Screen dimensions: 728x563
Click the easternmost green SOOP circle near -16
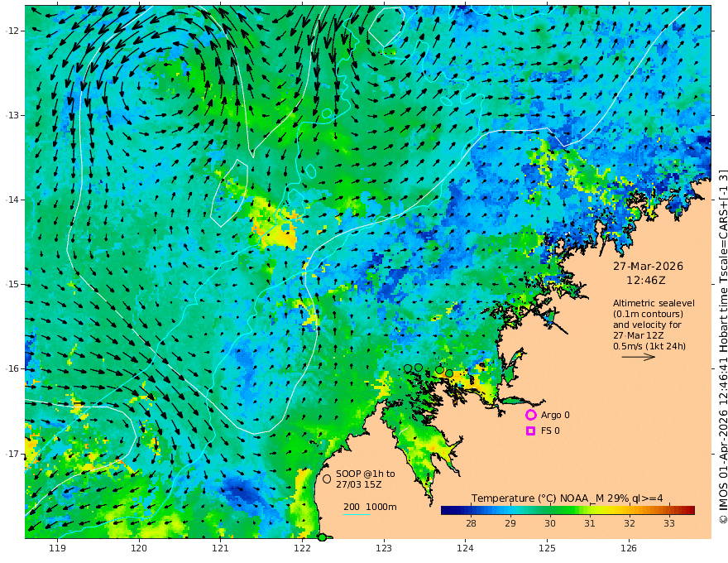(x=449, y=373)
